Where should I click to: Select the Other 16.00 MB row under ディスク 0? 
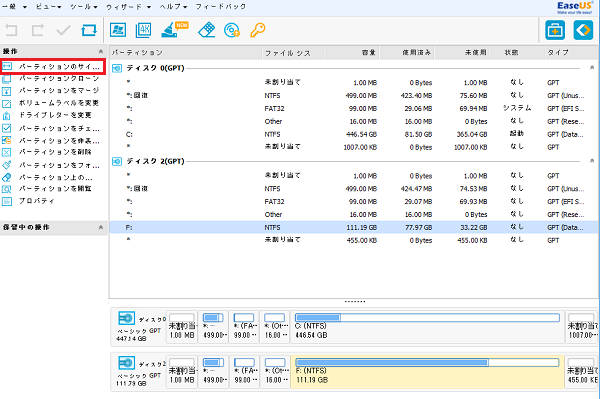click(x=354, y=122)
